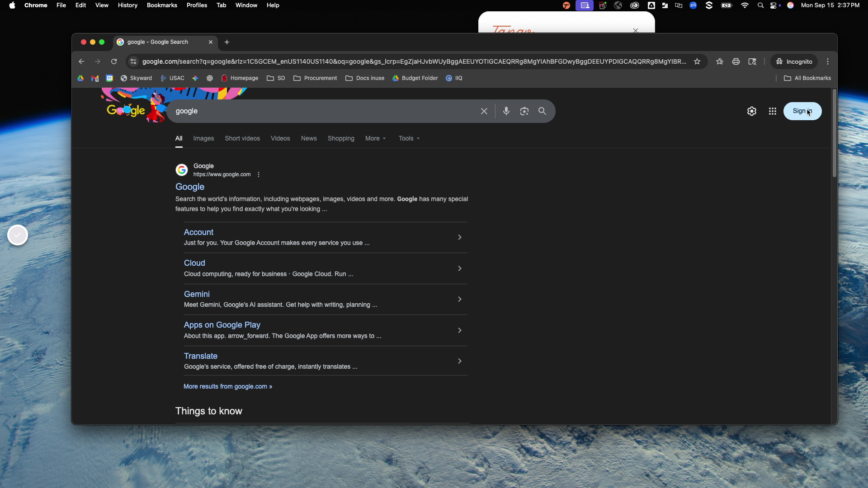
Task: Open the Google apps grid
Action: click(772, 111)
